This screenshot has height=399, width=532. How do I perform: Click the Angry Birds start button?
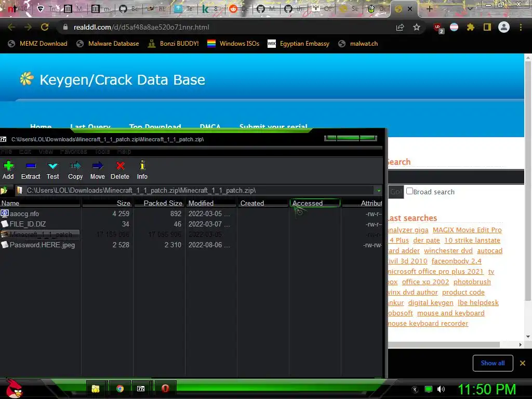click(x=14, y=389)
